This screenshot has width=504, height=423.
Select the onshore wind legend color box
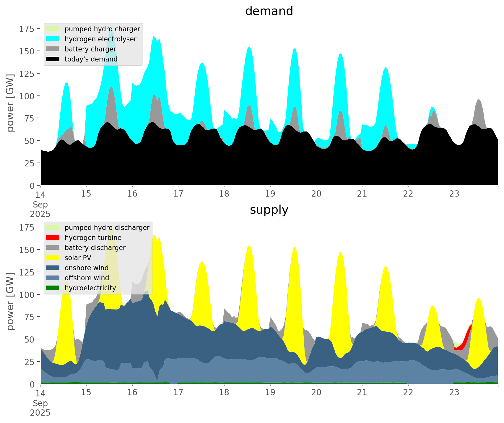point(53,268)
